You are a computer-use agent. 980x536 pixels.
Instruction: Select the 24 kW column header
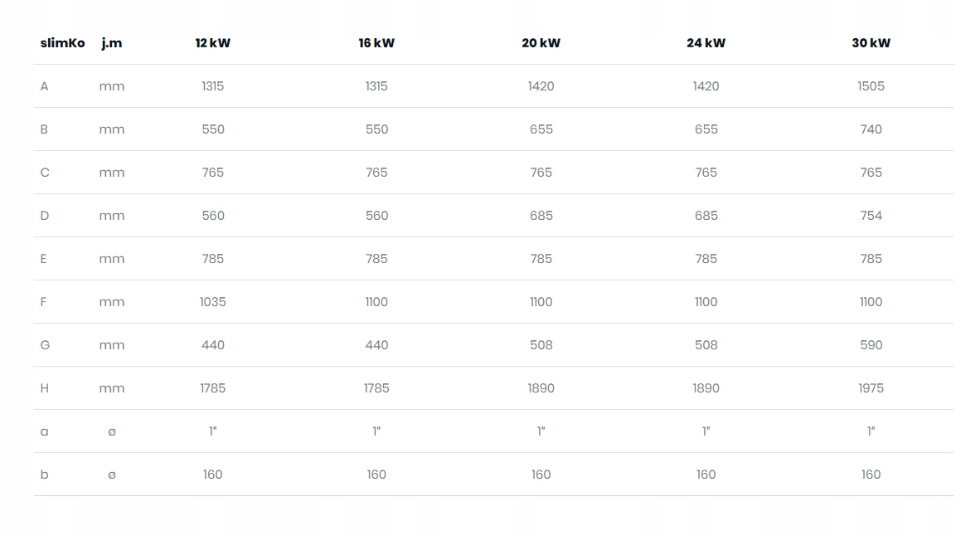pyautogui.click(x=706, y=43)
